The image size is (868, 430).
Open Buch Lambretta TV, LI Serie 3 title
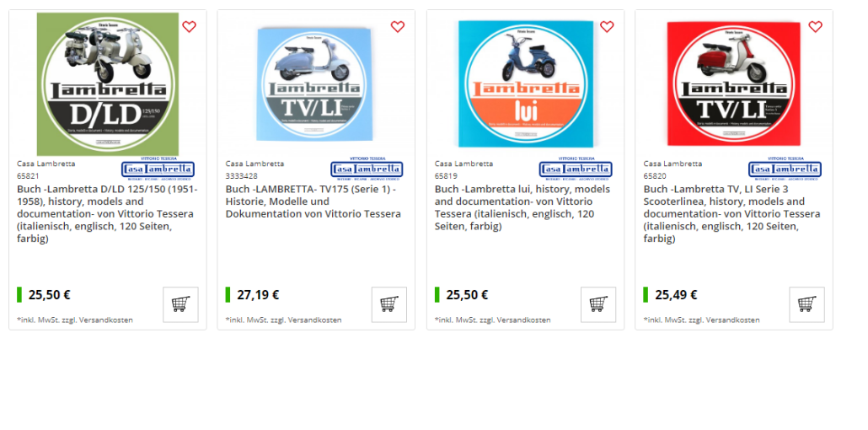[731, 214]
